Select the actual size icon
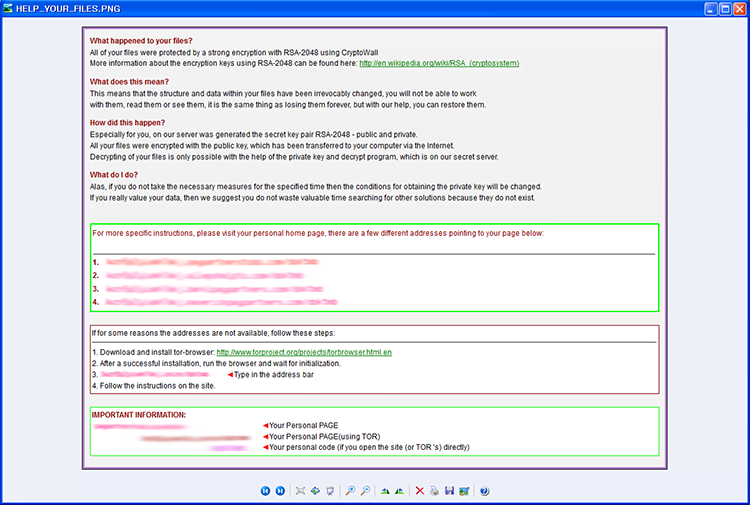 coord(315,491)
